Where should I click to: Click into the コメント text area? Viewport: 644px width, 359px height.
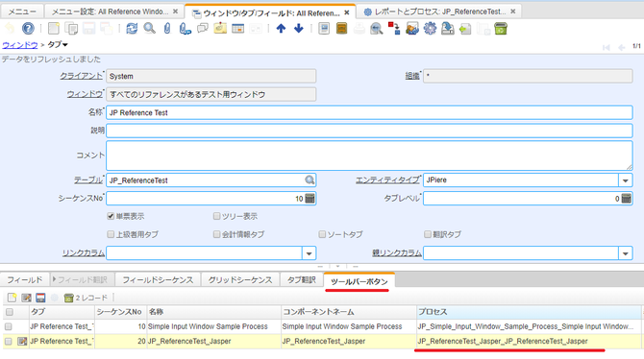(369, 156)
